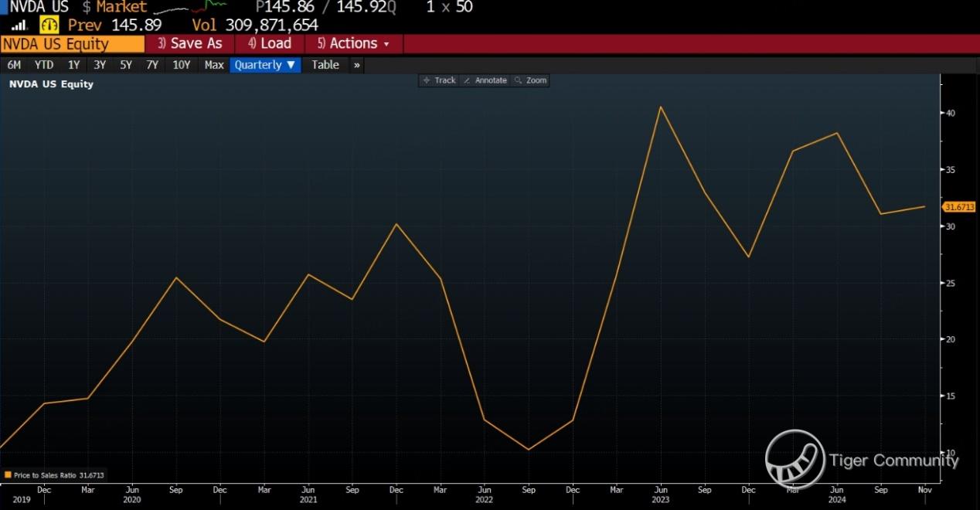Viewport: 980px width, 510px height.
Task: Choose the 5Y time range
Action: (x=126, y=65)
